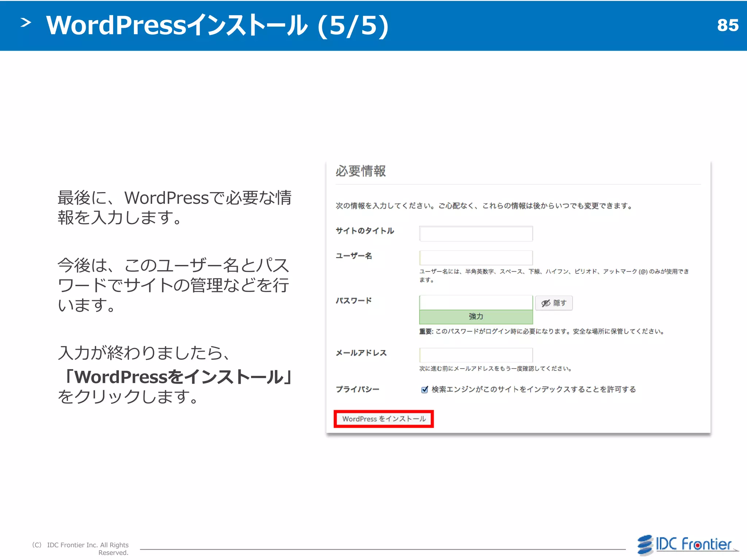Click the パスワード input field
The width and height of the screenshot is (747, 560).
[x=476, y=303]
